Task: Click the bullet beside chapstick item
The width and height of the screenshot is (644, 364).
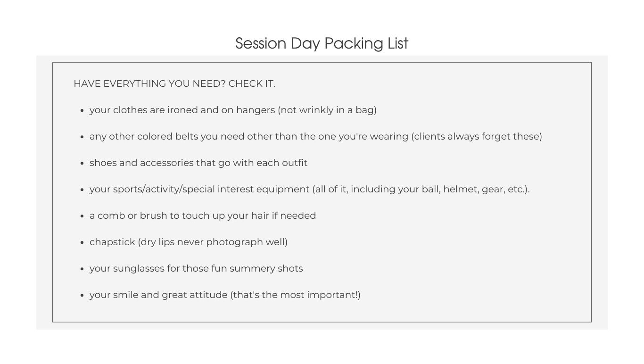Action: [83, 243]
